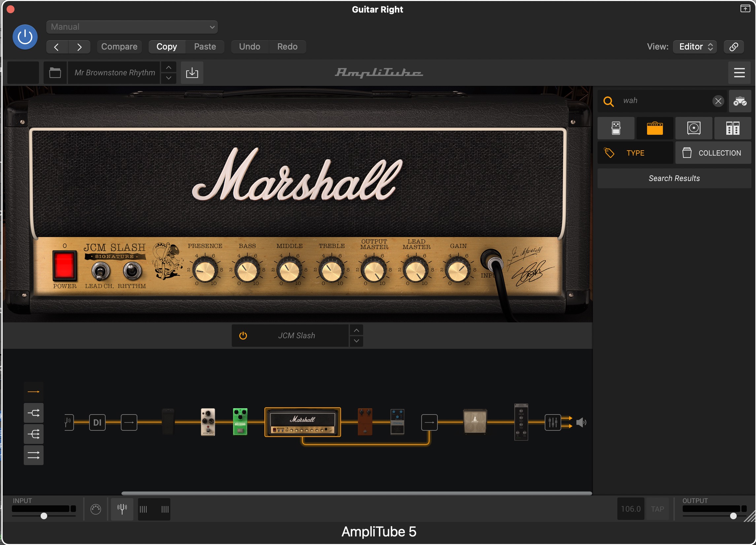Select the three-way split routing icon

point(33,434)
